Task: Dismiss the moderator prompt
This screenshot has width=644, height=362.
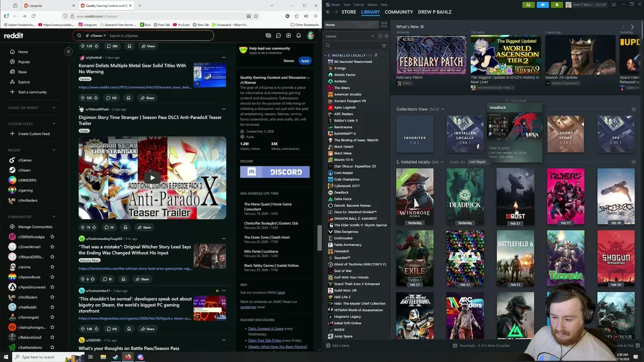Action: [x=289, y=61]
